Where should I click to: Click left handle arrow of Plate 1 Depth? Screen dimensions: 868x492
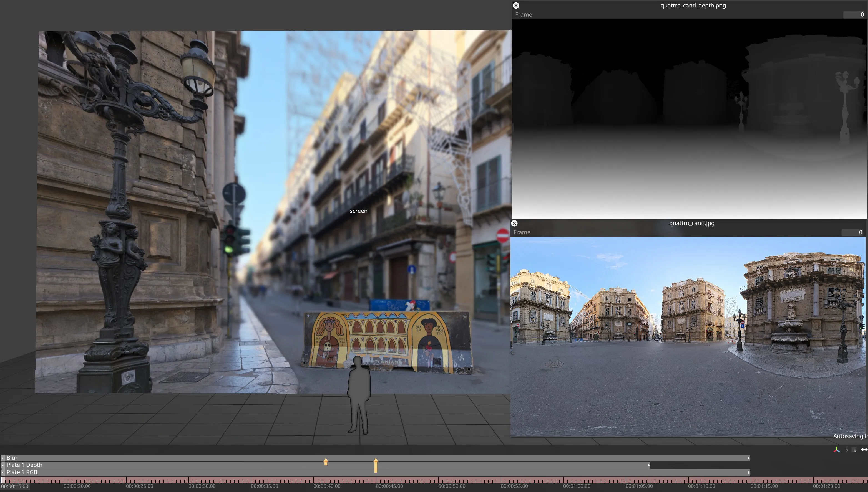(x=3, y=465)
